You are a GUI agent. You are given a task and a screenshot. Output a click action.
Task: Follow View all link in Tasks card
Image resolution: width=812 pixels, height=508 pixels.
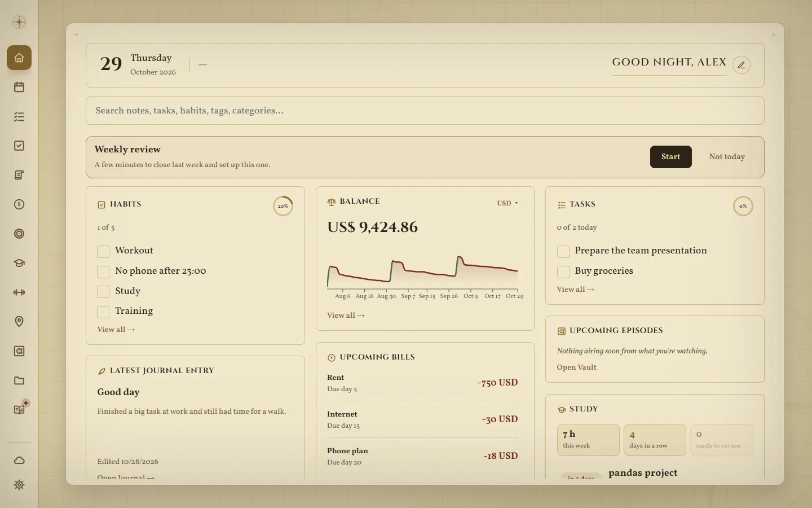tap(575, 290)
